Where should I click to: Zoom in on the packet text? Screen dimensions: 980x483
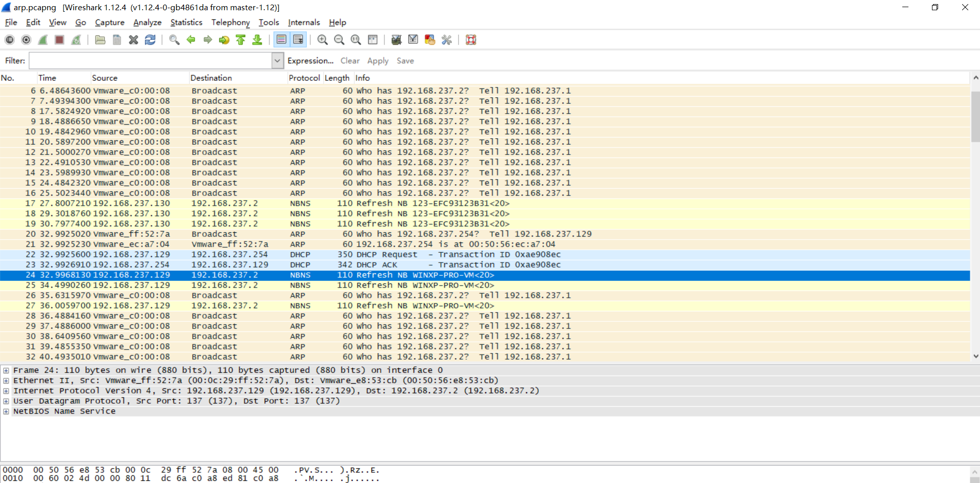click(x=323, y=40)
